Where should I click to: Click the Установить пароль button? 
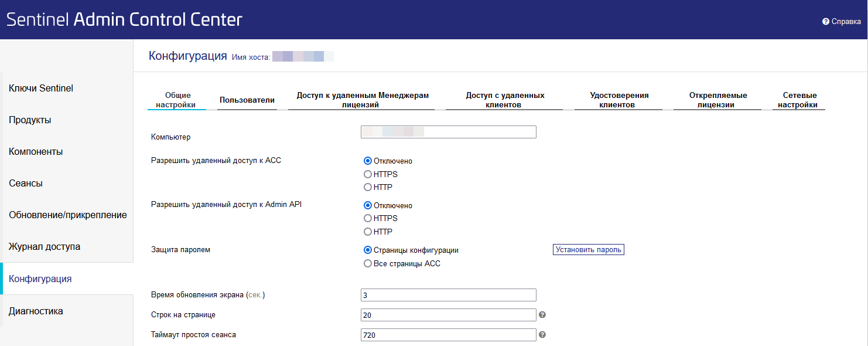589,250
